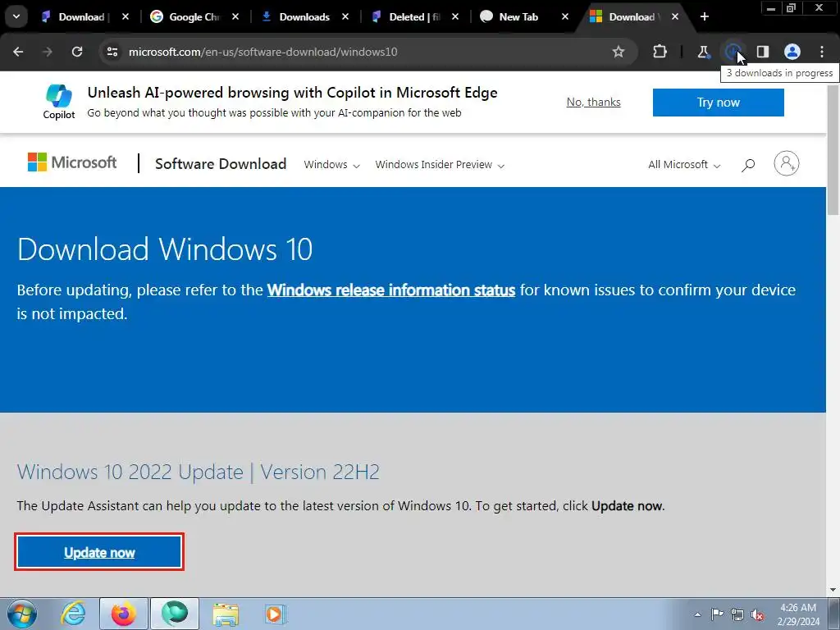Dismiss banner with No, thanks link
The width and height of the screenshot is (840, 630).
pos(594,103)
